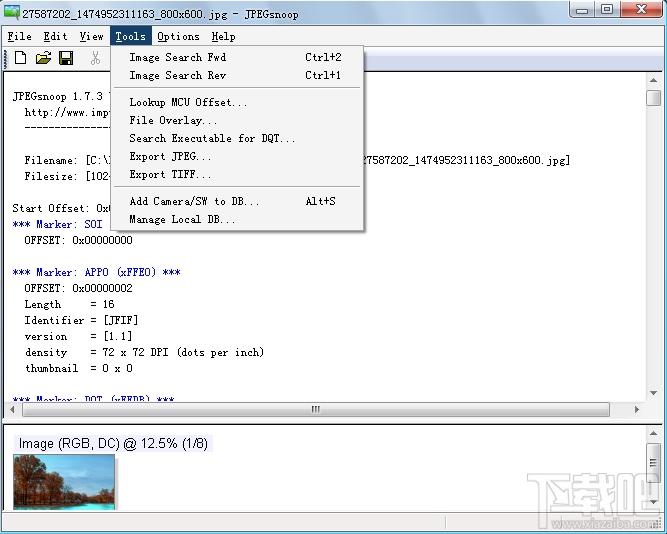Choose Image Search Fwd menu entry

coord(237,57)
